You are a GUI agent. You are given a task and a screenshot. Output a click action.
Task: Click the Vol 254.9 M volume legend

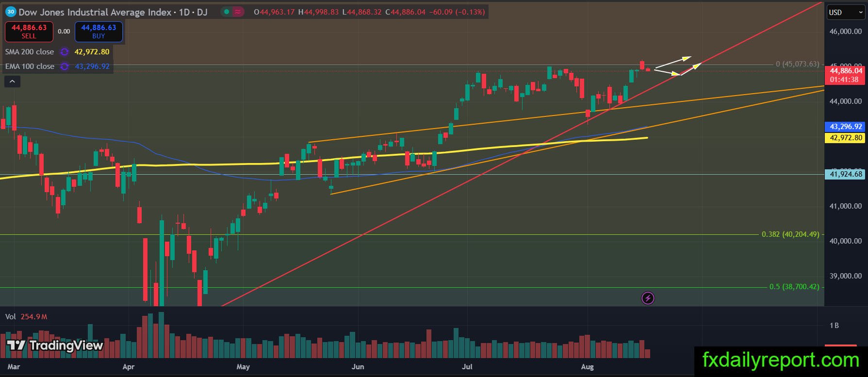pos(26,317)
